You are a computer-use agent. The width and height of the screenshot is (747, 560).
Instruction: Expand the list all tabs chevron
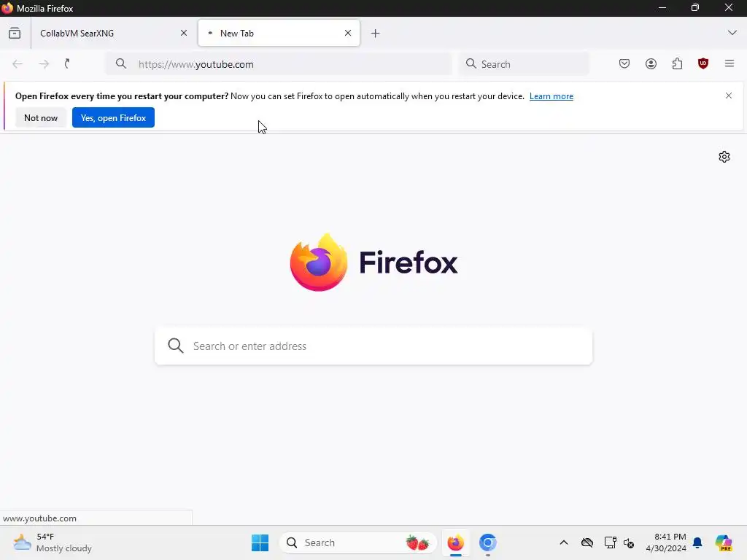coord(732,33)
